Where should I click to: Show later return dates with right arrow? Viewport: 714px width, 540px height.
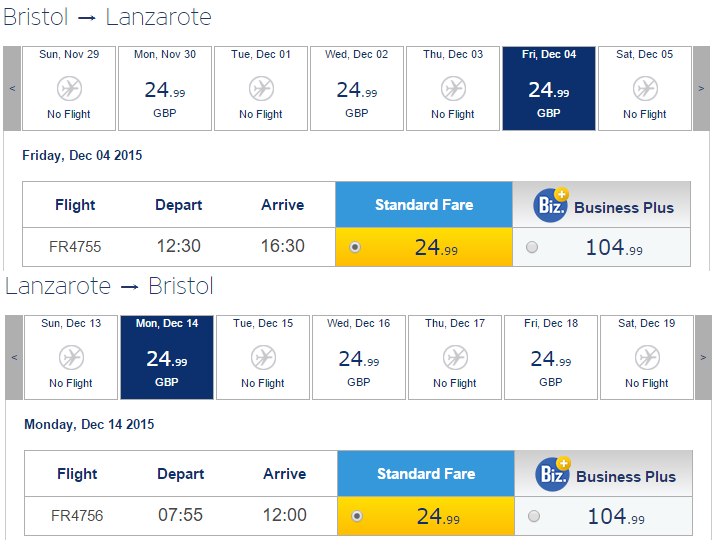pyautogui.click(x=703, y=357)
